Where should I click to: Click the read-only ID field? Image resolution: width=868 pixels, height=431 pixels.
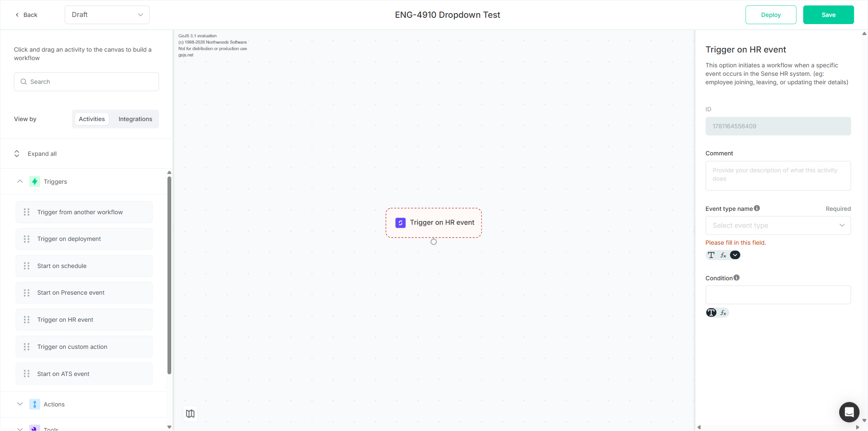pyautogui.click(x=778, y=126)
